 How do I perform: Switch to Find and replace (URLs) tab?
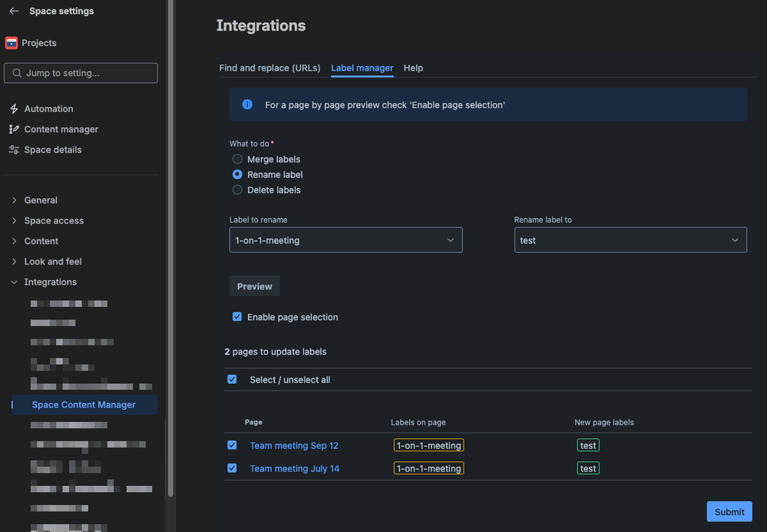tap(269, 68)
